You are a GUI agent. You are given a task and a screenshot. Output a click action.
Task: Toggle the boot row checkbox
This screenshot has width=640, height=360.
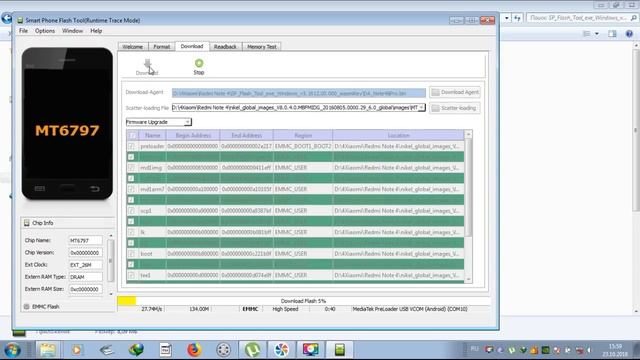(131, 253)
